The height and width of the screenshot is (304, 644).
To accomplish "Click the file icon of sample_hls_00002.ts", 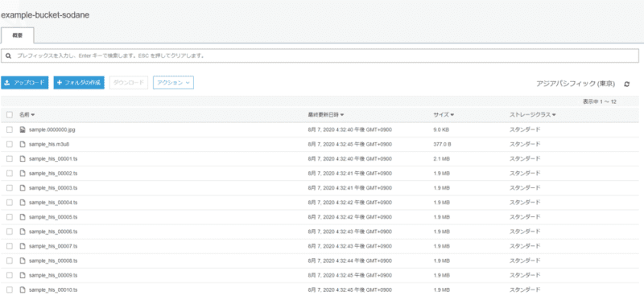I will (23, 174).
